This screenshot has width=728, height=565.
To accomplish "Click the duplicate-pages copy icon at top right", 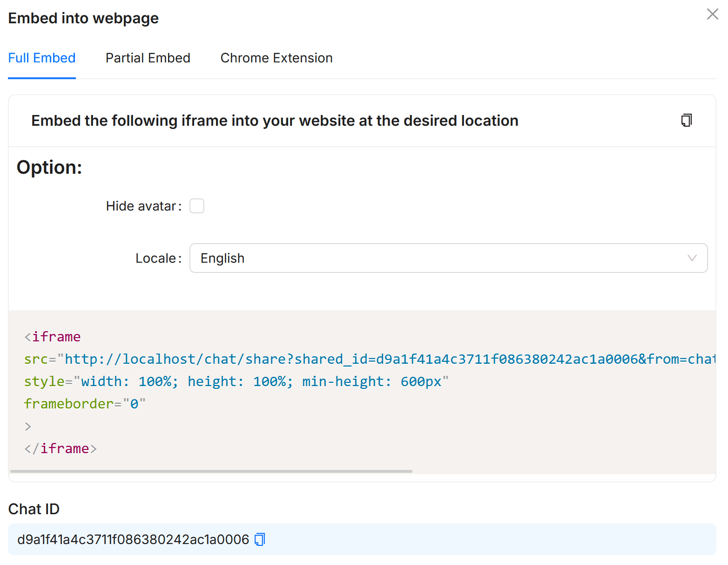I will coord(687,120).
